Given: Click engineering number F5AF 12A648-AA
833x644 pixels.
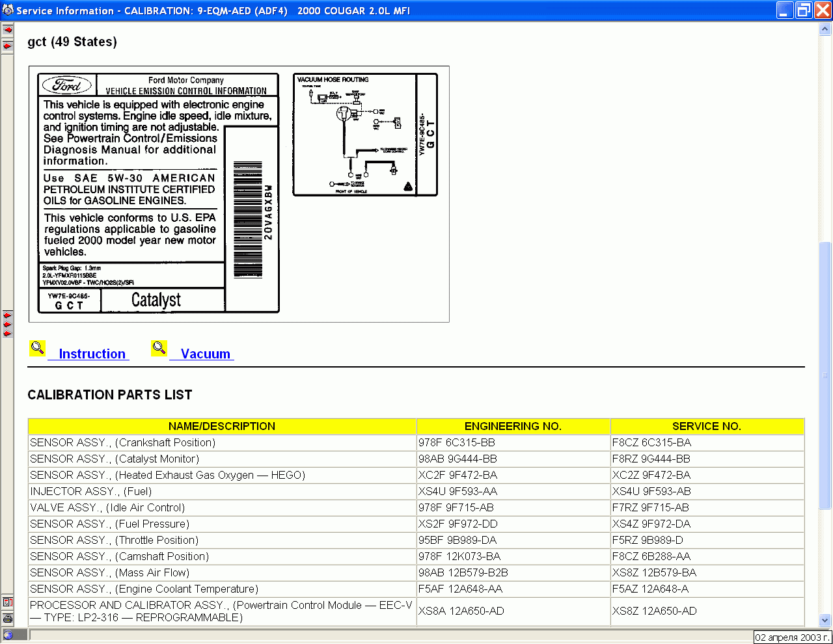Looking at the screenshot, I should 460,589.
